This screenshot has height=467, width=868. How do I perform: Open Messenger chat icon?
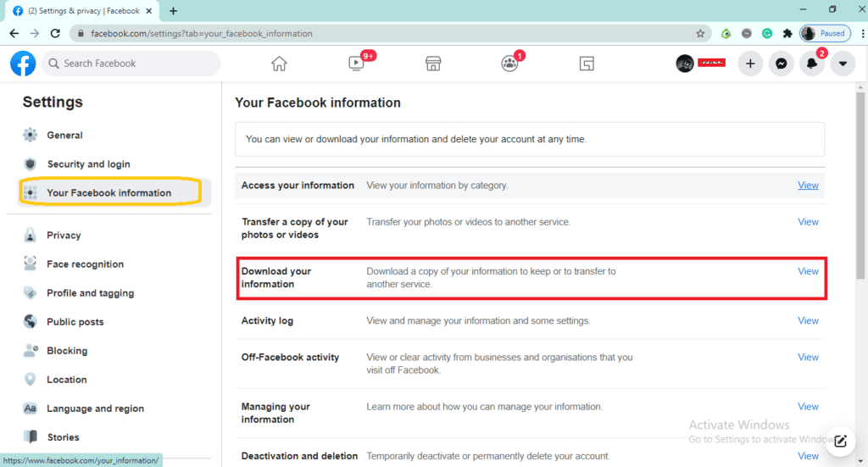(x=781, y=64)
